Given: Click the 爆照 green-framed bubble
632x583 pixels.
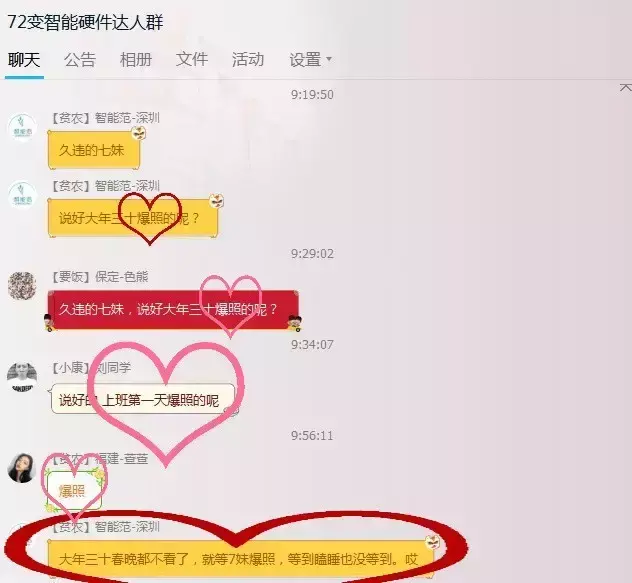Looking at the screenshot, I should [x=73, y=491].
